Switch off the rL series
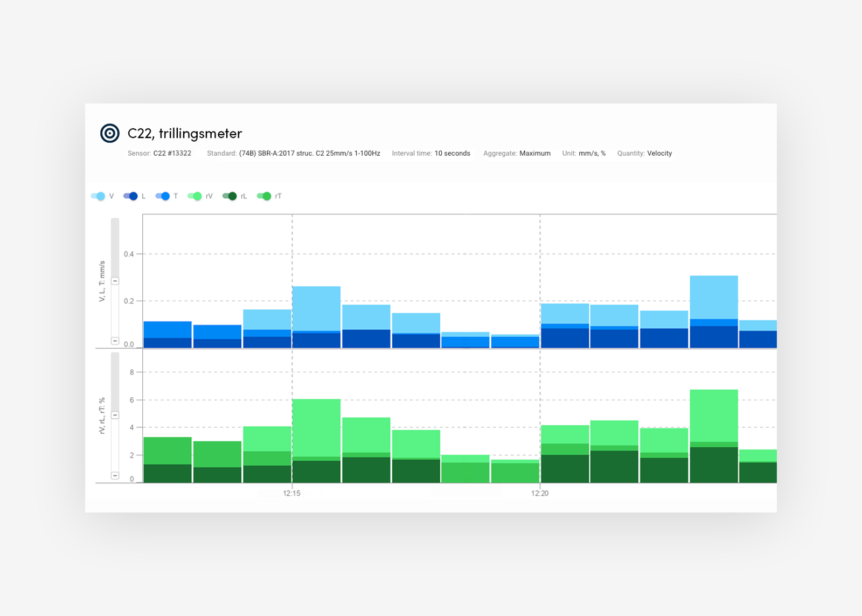This screenshot has width=862, height=616. pyautogui.click(x=230, y=196)
